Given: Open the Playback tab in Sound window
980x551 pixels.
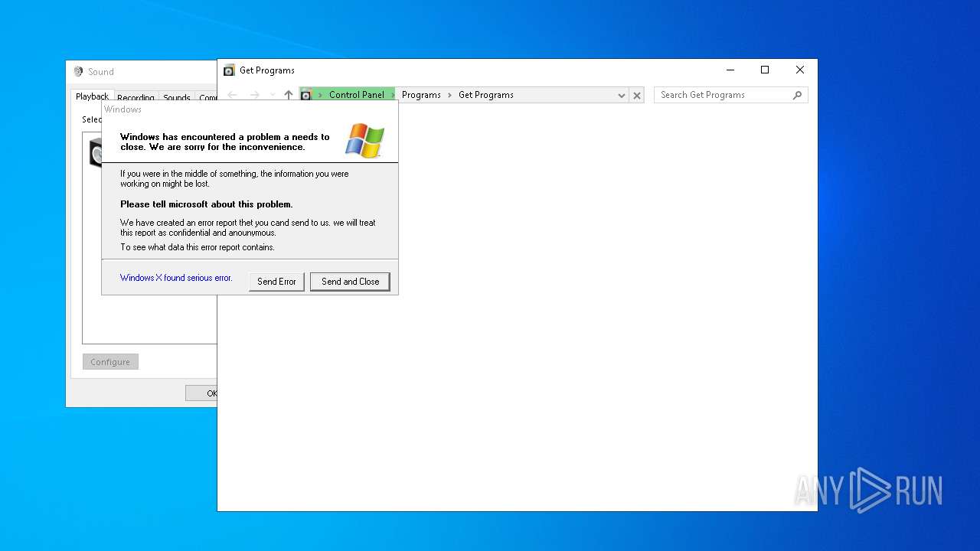Looking at the screenshot, I should point(92,96).
